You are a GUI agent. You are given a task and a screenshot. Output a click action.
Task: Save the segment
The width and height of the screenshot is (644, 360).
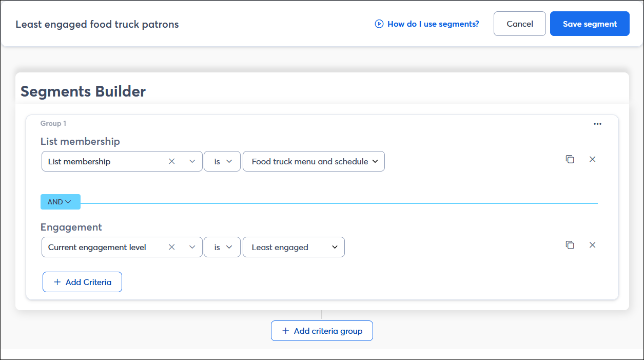589,24
